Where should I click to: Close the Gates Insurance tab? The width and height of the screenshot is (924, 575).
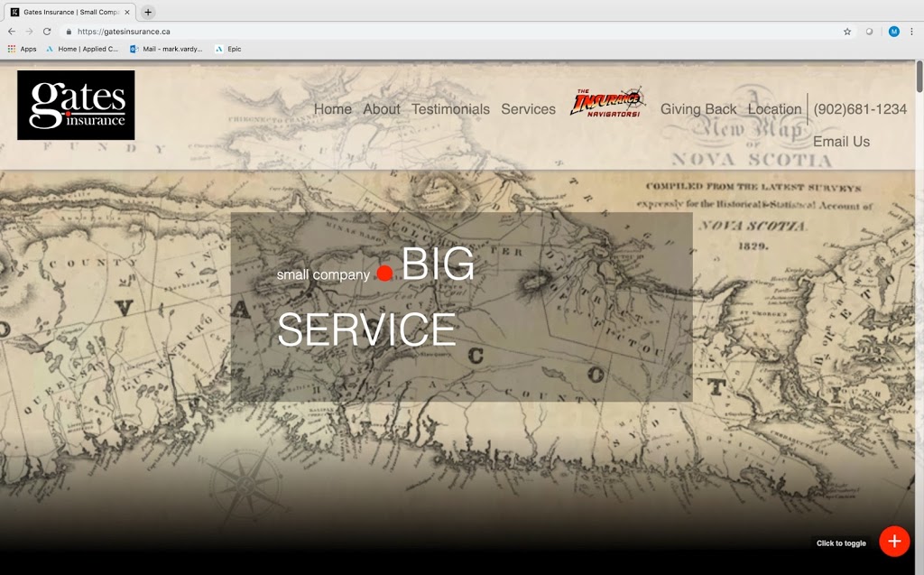point(126,12)
